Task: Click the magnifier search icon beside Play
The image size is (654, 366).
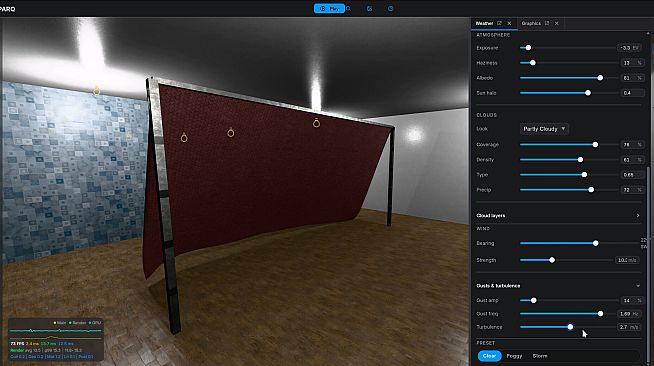Action: pyautogui.click(x=349, y=8)
